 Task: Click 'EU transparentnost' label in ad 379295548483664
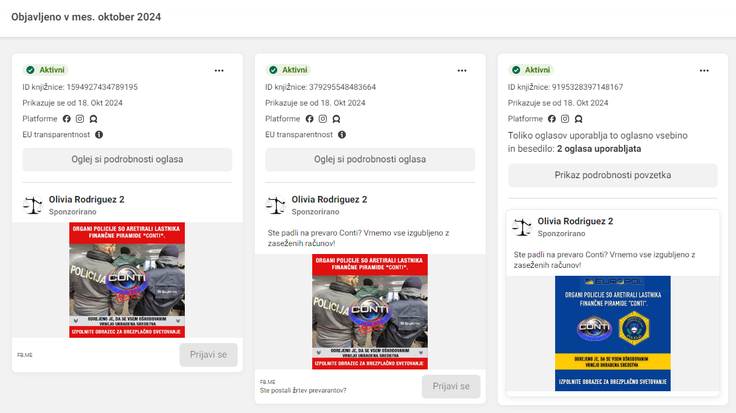pos(299,135)
